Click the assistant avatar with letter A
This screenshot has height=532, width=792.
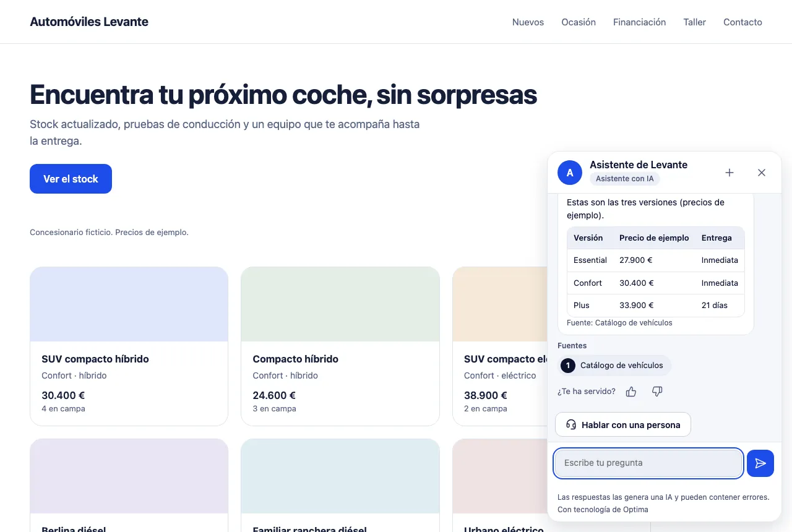pyautogui.click(x=570, y=173)
